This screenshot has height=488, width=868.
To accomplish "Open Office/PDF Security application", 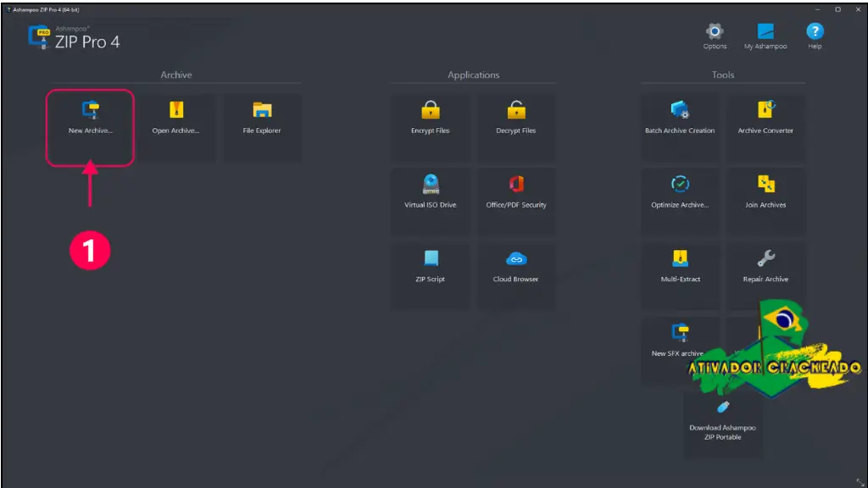I will 516,202.
